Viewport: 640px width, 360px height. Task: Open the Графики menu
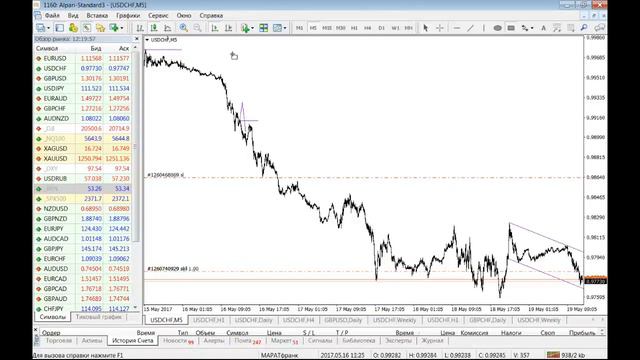click(128, 16)
